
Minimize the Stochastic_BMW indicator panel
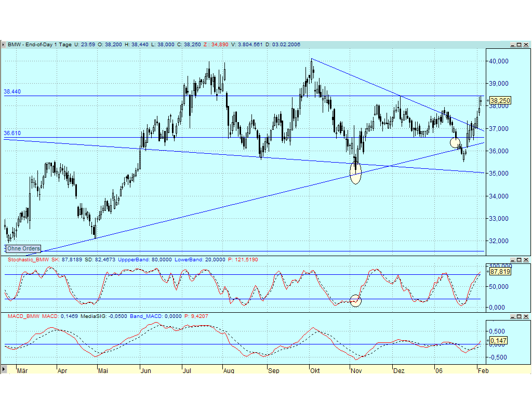513,260
